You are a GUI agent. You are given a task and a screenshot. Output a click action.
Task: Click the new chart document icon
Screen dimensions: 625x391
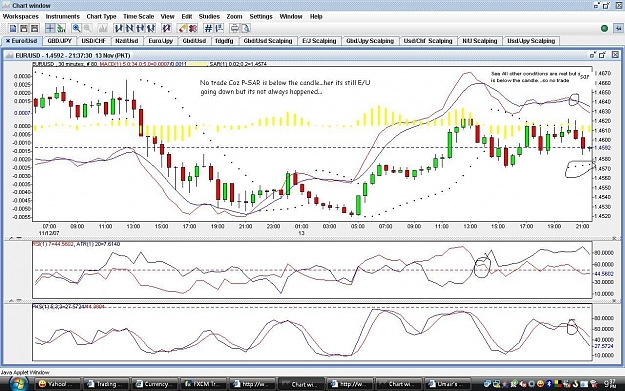(13, 28)
